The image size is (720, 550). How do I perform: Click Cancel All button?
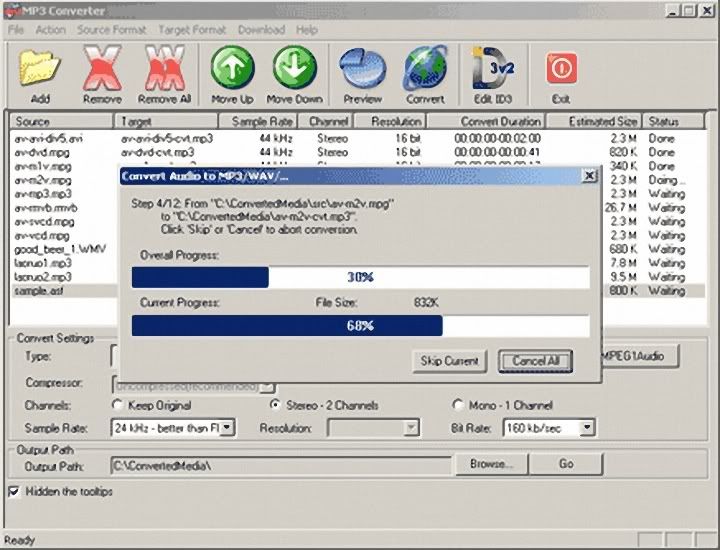click(x=535, y=361)
